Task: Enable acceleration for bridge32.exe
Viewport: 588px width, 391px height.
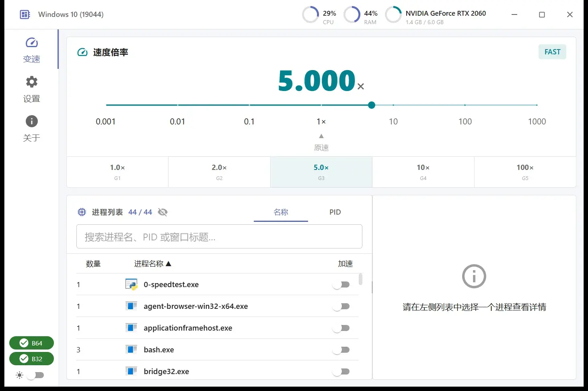Action: (341, 372)
